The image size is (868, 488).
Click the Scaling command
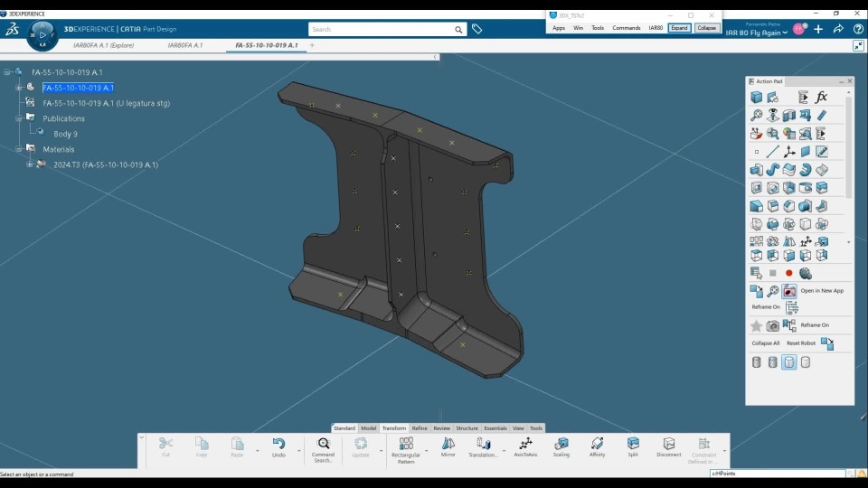click(561, 447)
